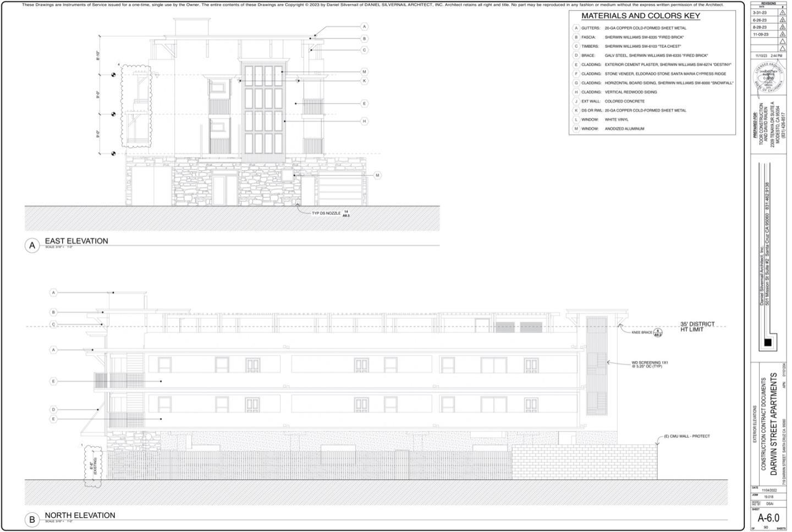Click the "35' DISTRICT HT LIMIT" label
Image resolution: width=792 pixels, height=532 pixels.
point(697,326)
